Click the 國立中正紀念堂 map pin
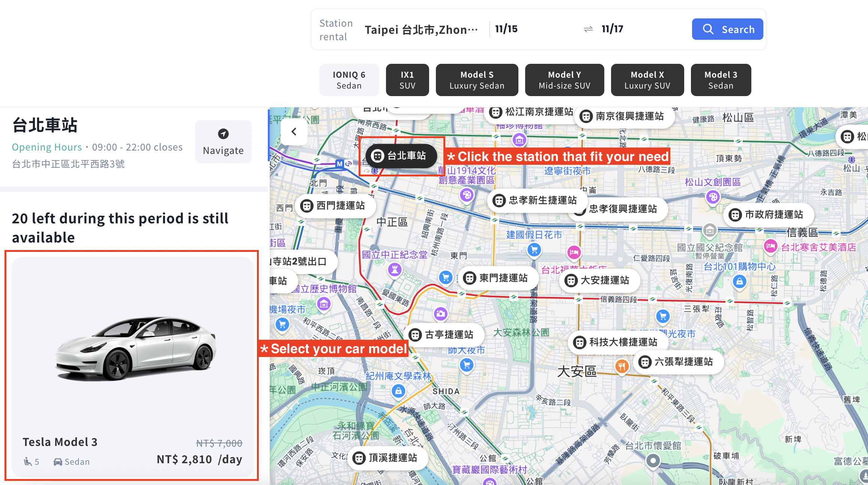Screen dimensions: 868x485 pos(395,270)
